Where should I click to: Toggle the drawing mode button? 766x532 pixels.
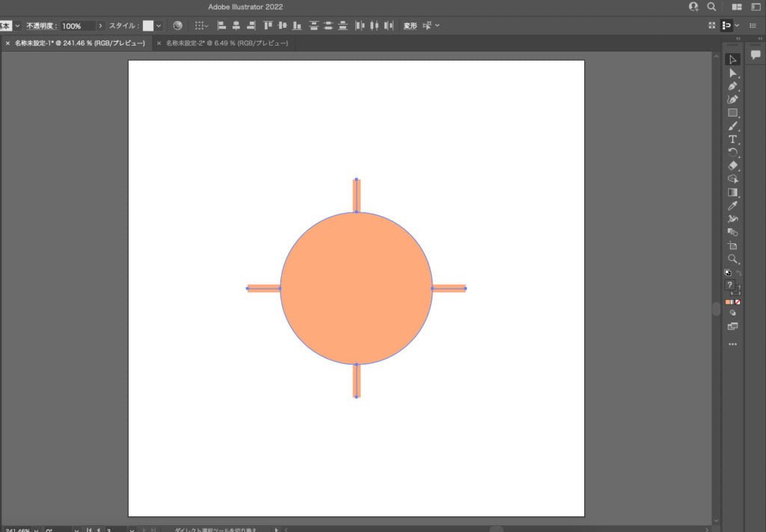(732, 313)
